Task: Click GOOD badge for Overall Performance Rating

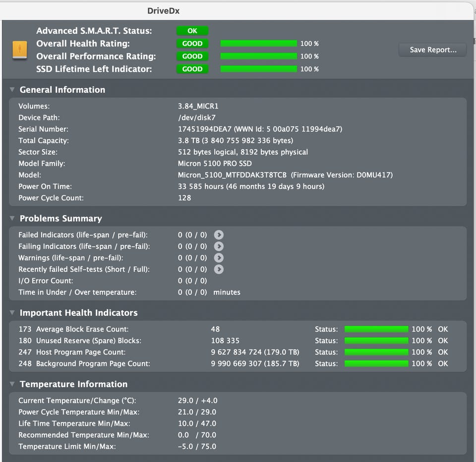Action: tap(192, 56)
